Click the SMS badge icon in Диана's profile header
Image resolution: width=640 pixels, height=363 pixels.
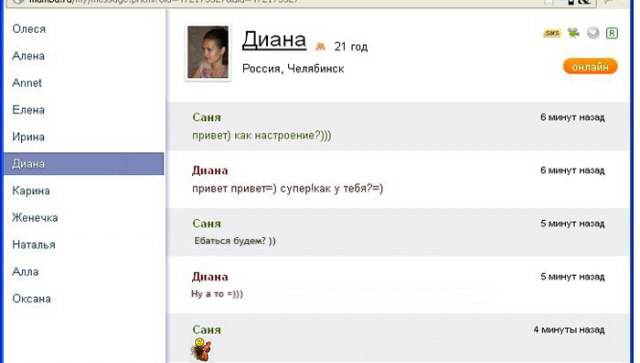[552, 33]
